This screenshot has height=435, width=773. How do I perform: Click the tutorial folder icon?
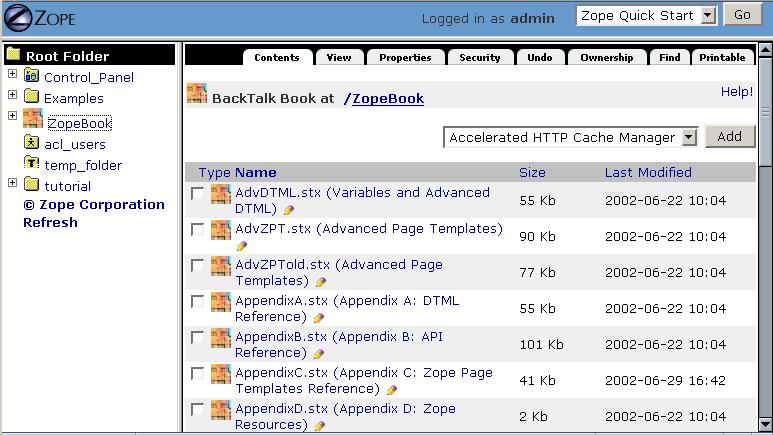tap(32, 184)
